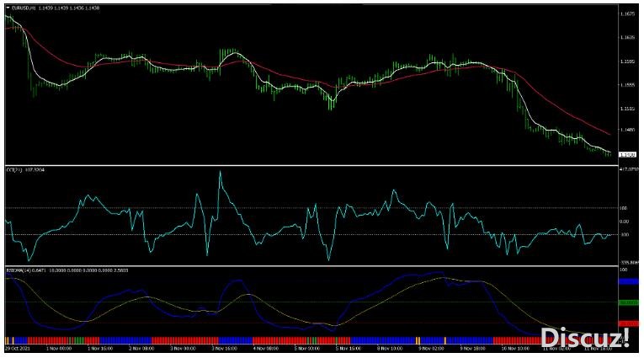This screenshot has width=644, height=358.
Task: Click the 9 Nov 18:00 time label
Action: [x=473, y=349]
